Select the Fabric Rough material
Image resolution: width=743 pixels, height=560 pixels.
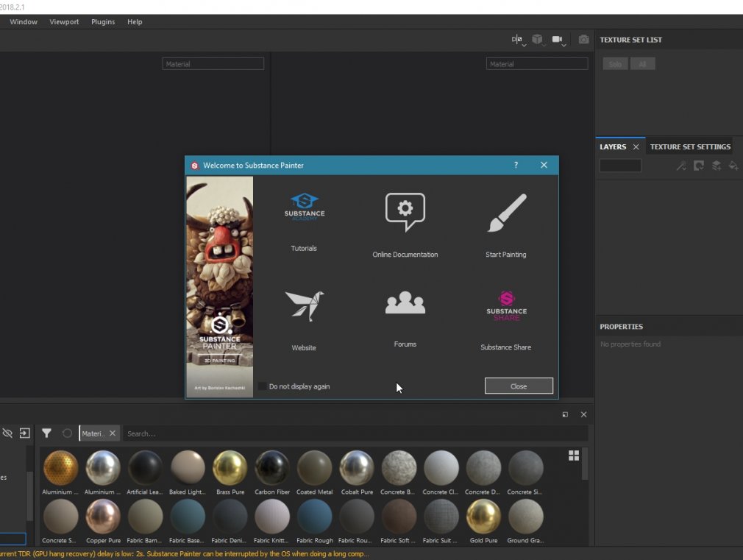(x=315, y=521)
